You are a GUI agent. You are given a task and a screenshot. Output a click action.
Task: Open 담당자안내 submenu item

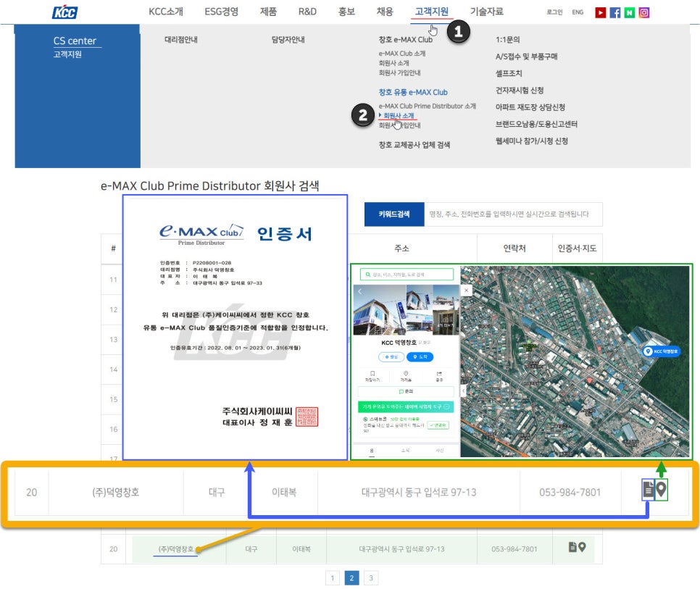(288, 40)
